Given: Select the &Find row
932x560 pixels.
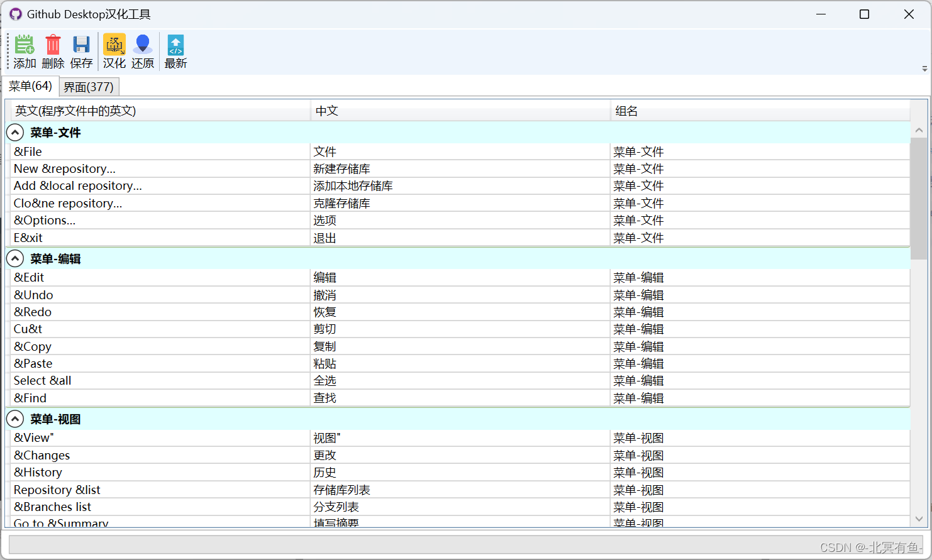Looking at the screenshot, I should [460, 398].
